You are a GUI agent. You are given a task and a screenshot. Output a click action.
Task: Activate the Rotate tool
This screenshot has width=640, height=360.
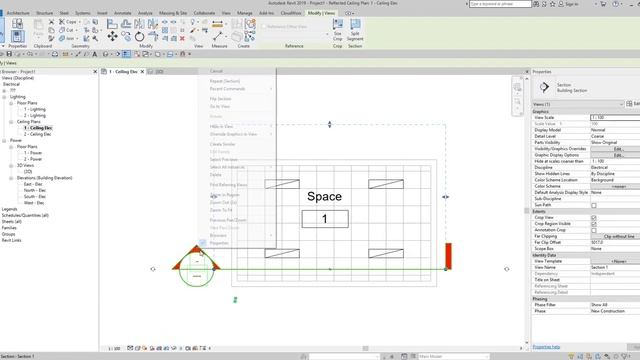[x=139, y=37]
